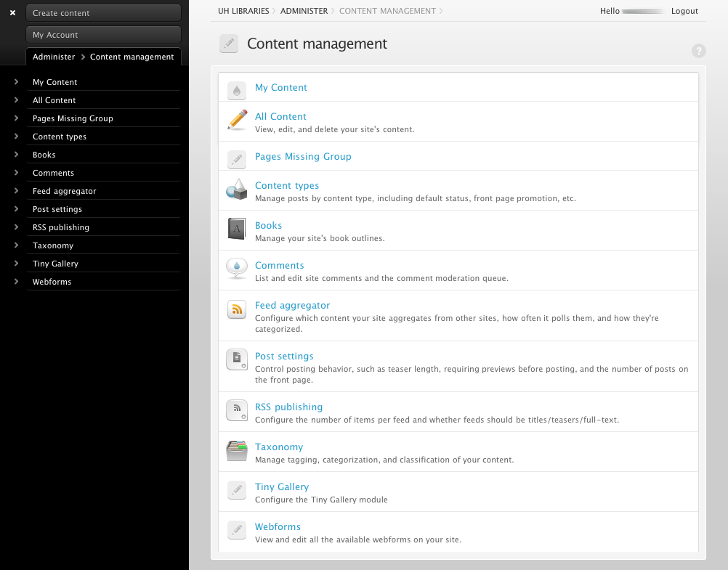
Task: Click the pencil icon beside All Content
Action: (x=238, y=120)
